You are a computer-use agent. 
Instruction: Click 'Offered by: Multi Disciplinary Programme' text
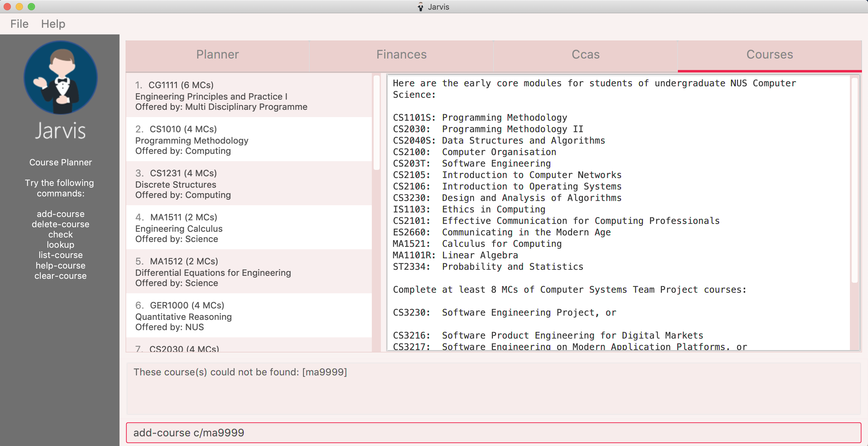pyautogui.click(x=222, y=107)
